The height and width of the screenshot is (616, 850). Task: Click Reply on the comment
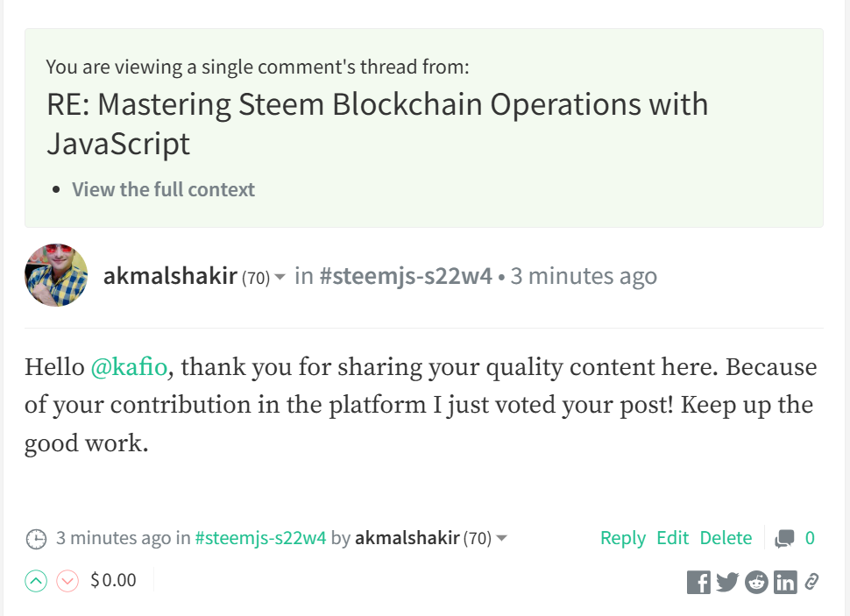623,538
